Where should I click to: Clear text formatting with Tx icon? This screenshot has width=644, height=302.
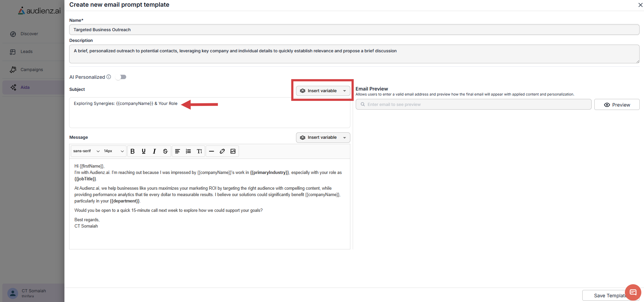(x=199, y=151)
